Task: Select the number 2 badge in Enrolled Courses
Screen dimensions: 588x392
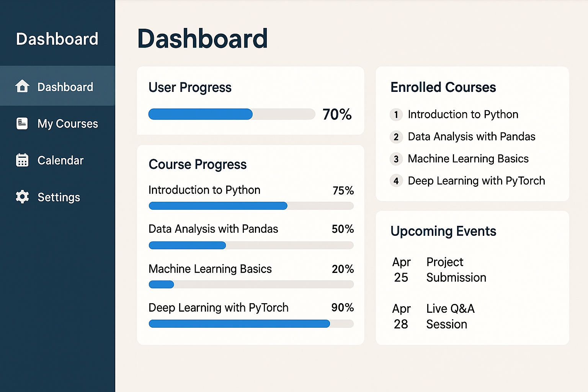Action: [396, 137]
